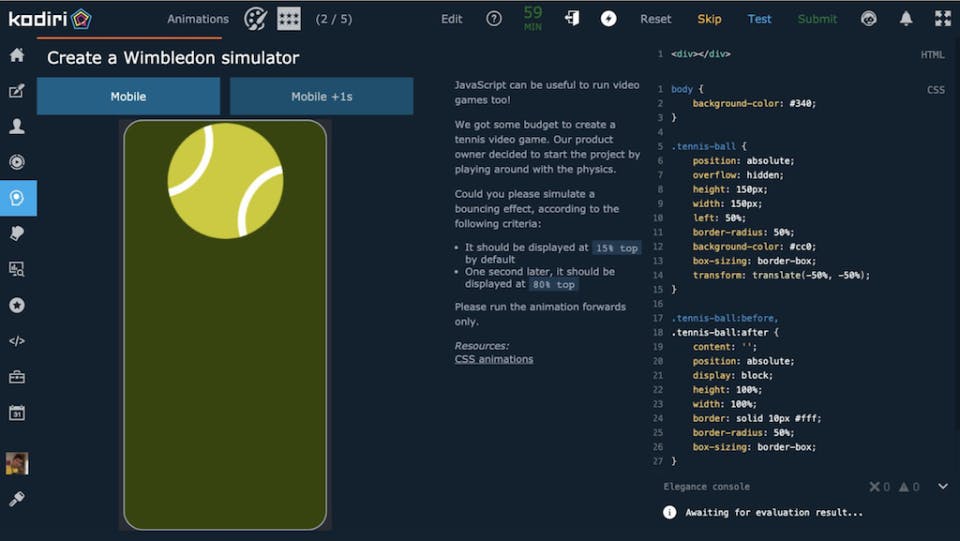
Task: Click the star grid difficulty icon
Action: coord(289,19)
